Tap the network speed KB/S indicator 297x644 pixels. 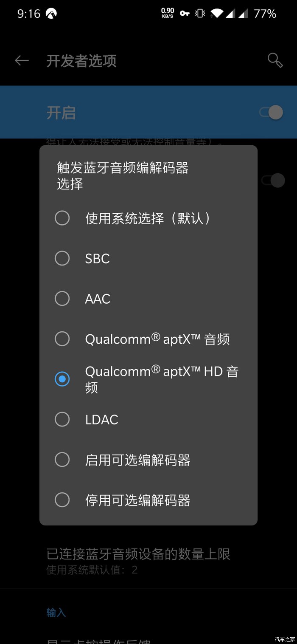point(168,13)
